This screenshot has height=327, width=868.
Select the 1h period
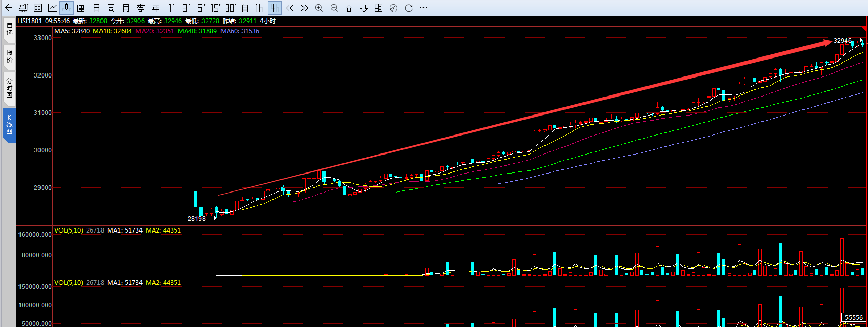pyautogui.click(x=260, y=8)
